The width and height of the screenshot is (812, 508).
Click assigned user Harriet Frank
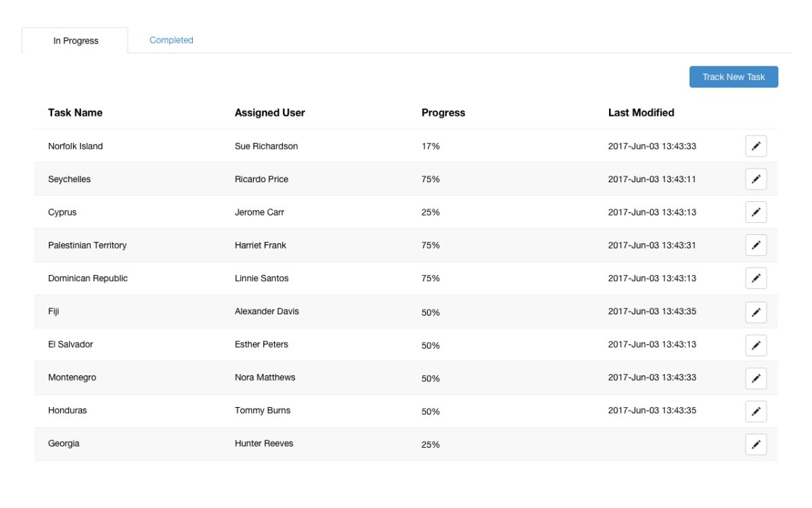[261, 245]
